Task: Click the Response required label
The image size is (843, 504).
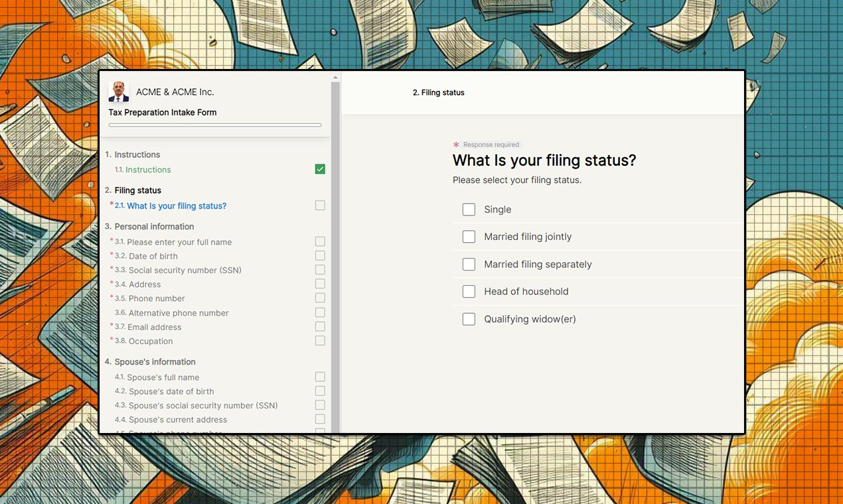Action: coord(491,145)
